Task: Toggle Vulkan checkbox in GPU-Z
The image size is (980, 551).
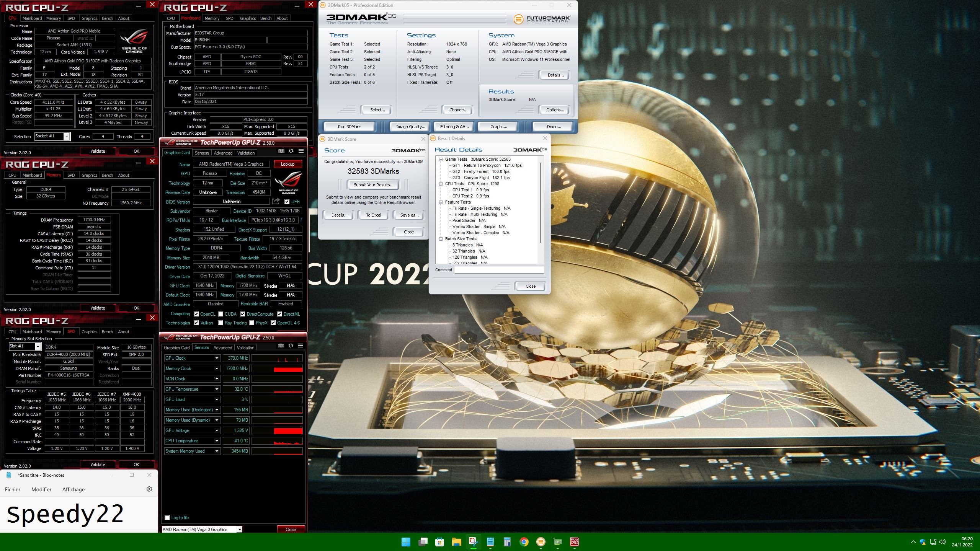Action: pos(196,323)
